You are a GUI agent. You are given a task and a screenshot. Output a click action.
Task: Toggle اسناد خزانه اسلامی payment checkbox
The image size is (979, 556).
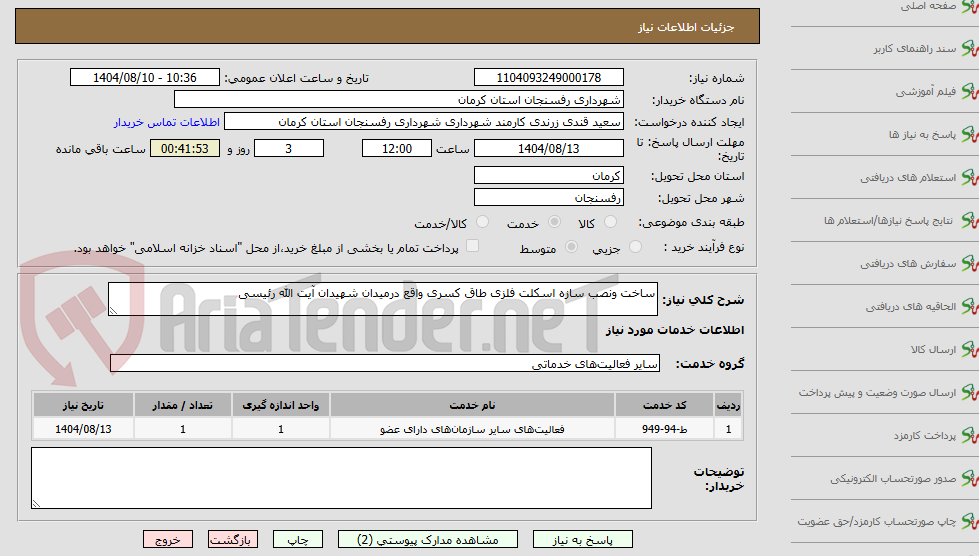pyautogui.click(x=473, y=246)
